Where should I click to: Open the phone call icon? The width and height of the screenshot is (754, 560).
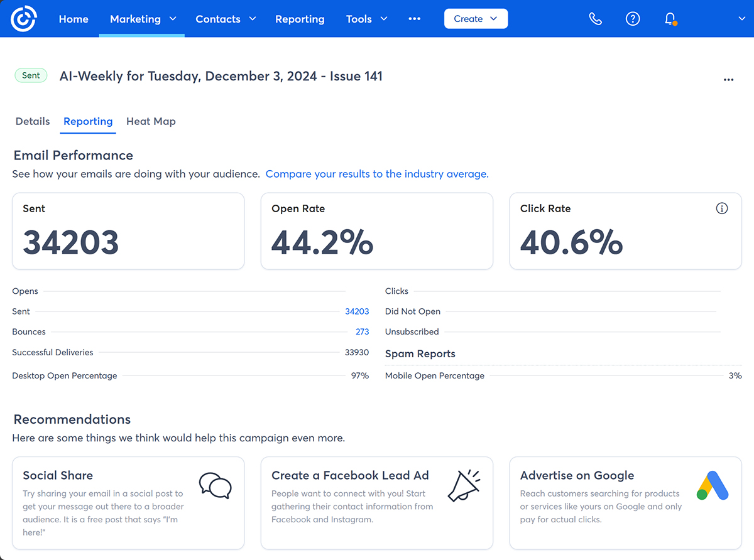595,19
